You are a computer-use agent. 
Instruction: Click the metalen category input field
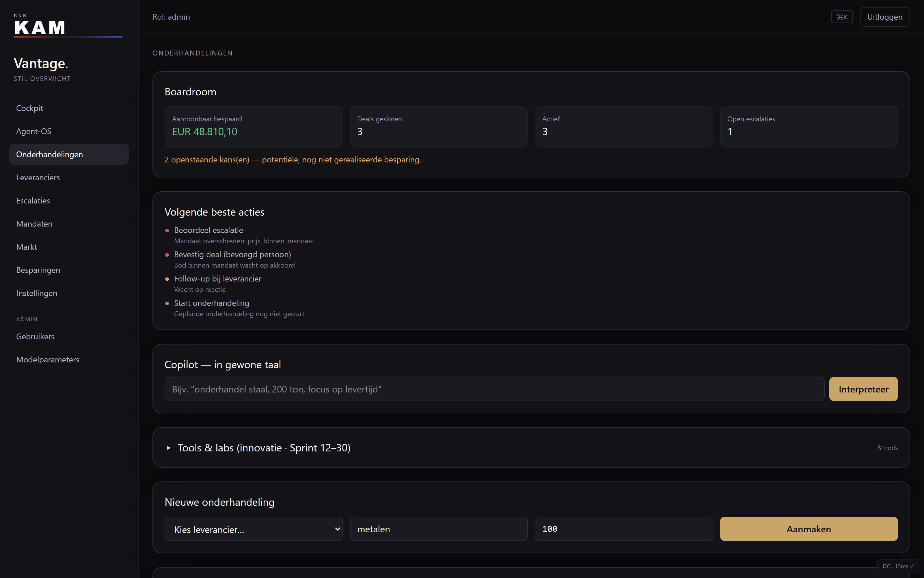[439, 529]
